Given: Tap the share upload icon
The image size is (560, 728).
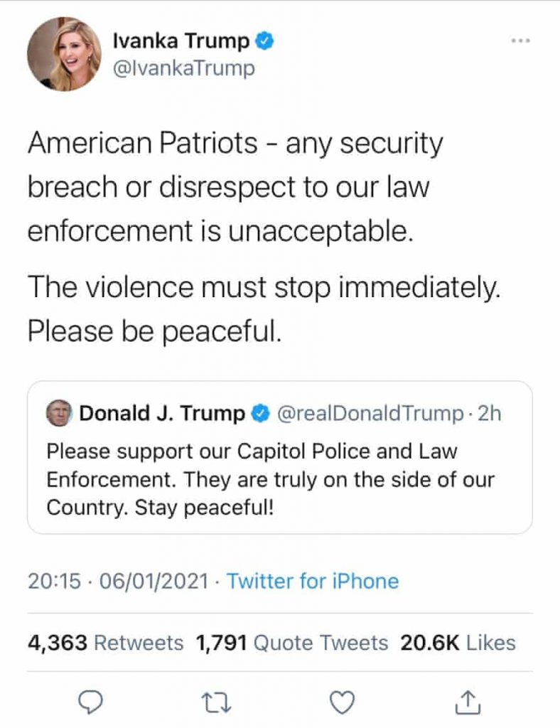Looking at the screenshot, I should point(468,702).
